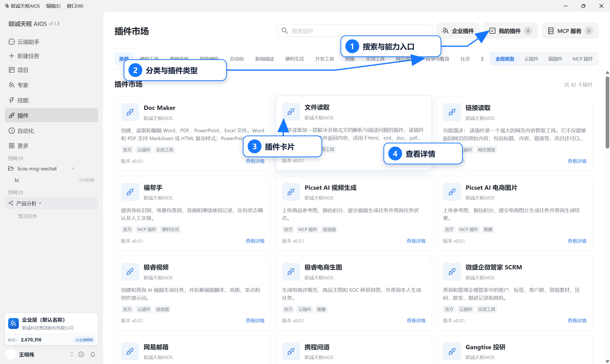Click the Doc Maker plugin icon
610x364 pixels.
coord(130,112)
